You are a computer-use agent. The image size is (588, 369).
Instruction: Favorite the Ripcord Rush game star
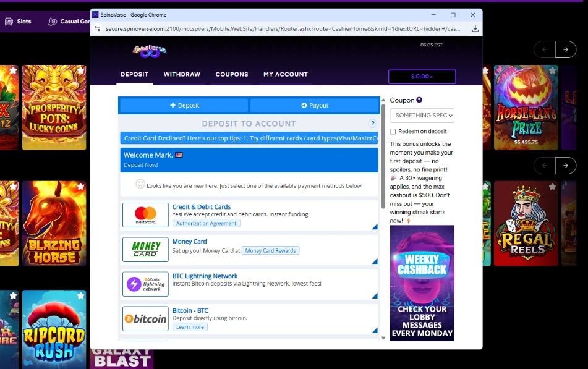[x=80, y=297]
